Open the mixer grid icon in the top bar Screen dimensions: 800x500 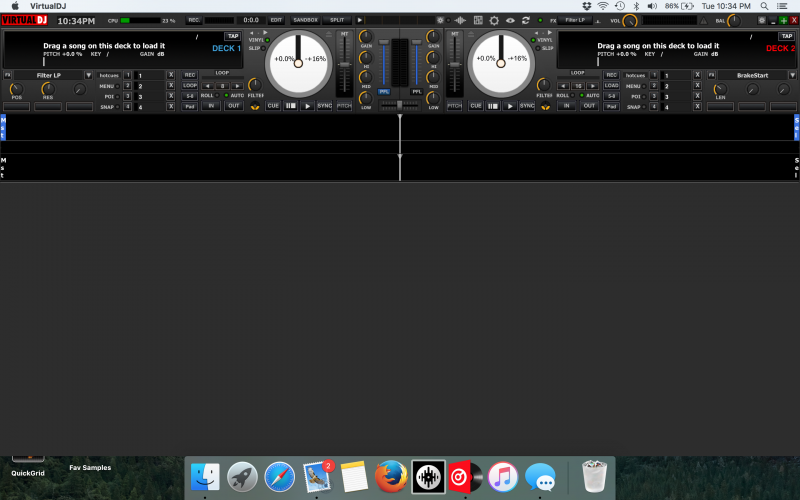pos(478,20)
